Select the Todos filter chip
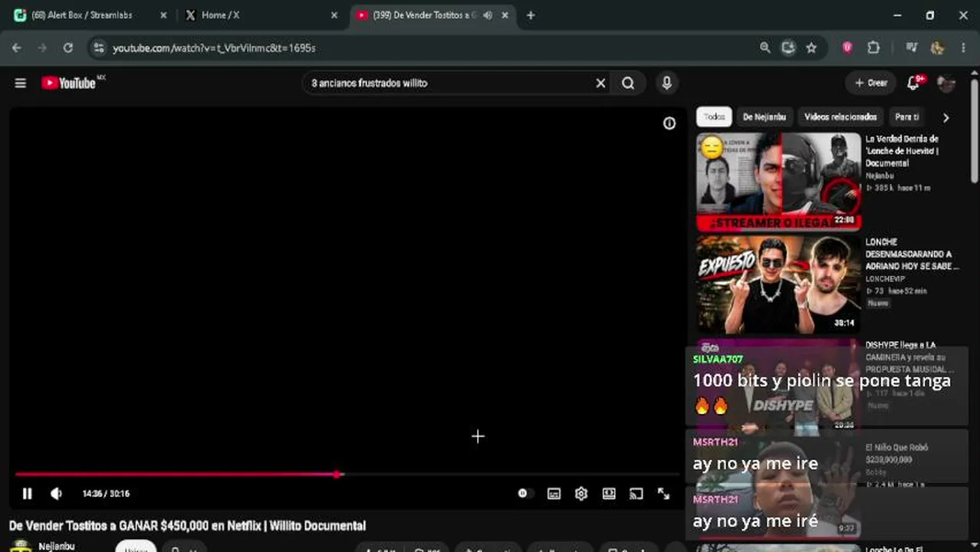The height and width of the screenshot is (552, 980). pyautogui.click(x=714, y=117)
